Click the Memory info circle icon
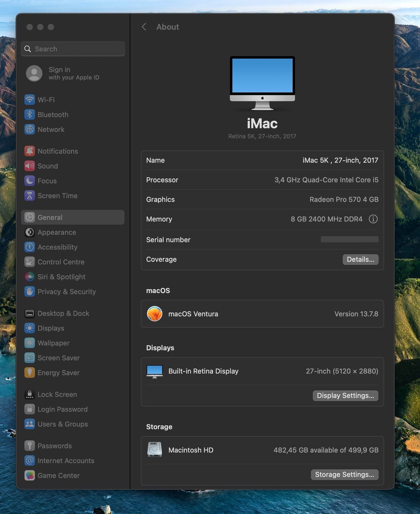Screen dimensions: 420x514 [373, 219]
